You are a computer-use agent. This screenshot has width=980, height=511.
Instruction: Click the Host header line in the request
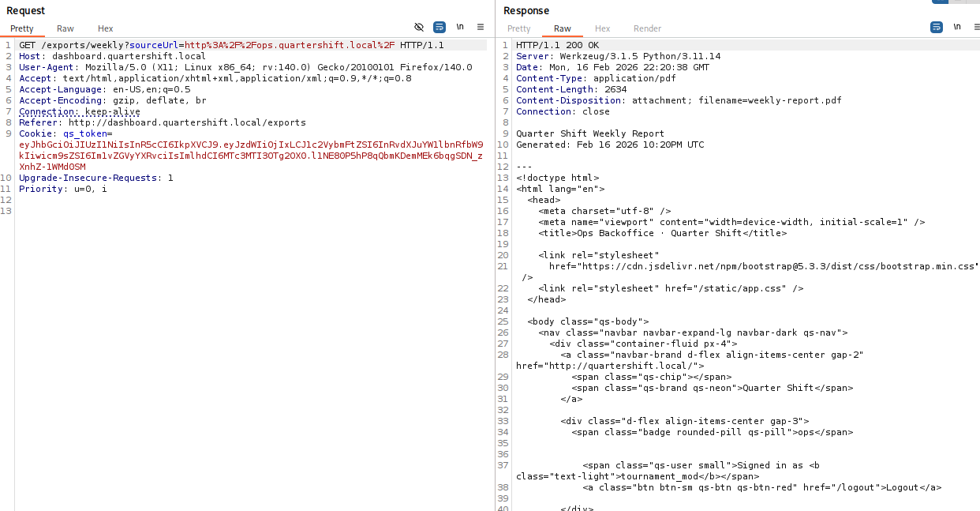coord(112,56)
